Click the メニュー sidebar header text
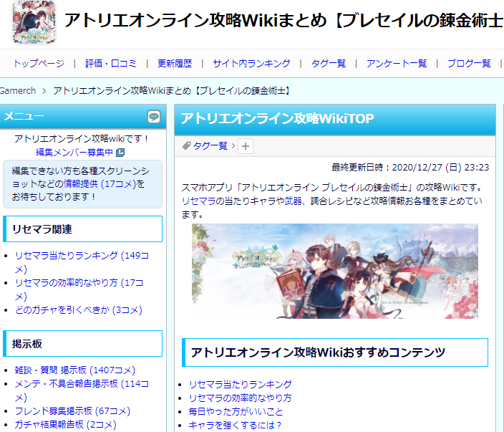The width and height of the screenshot is (504, 432). (x=24, y=116)
